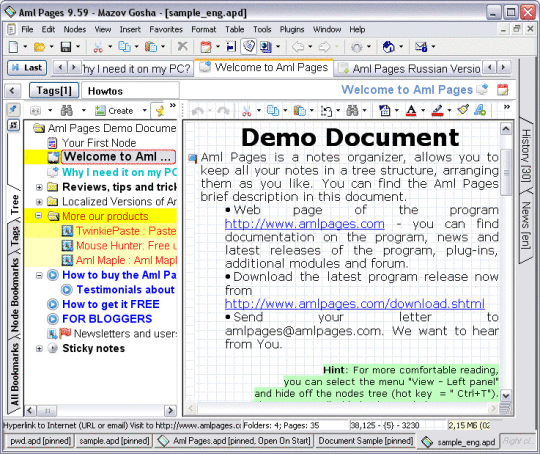
Task: Open the dropdown arrow beside Create button
Action: (145, 111)
